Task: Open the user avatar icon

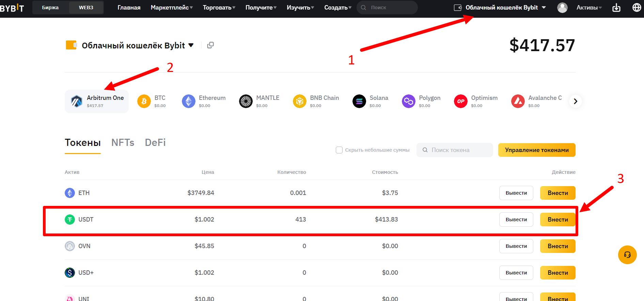Action: tap(562, 7)
